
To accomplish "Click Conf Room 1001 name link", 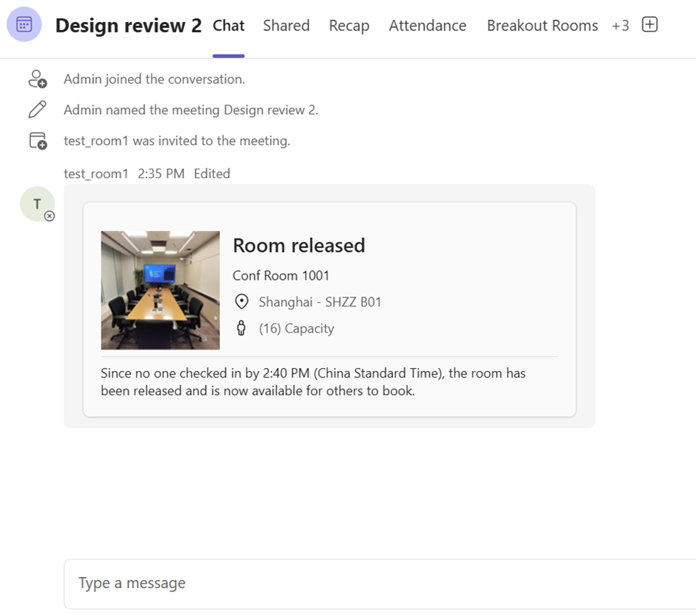I will 280,275.
